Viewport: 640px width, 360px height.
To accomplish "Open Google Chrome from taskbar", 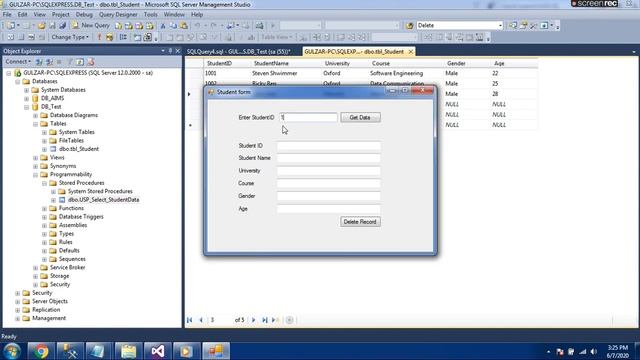I will click(x=40, y=351).
